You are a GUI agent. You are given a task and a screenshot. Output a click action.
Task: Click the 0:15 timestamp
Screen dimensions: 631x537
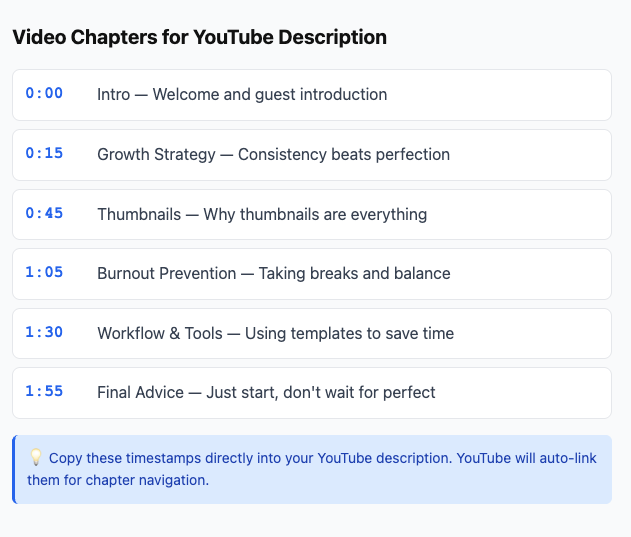click(x=44, y=153)
